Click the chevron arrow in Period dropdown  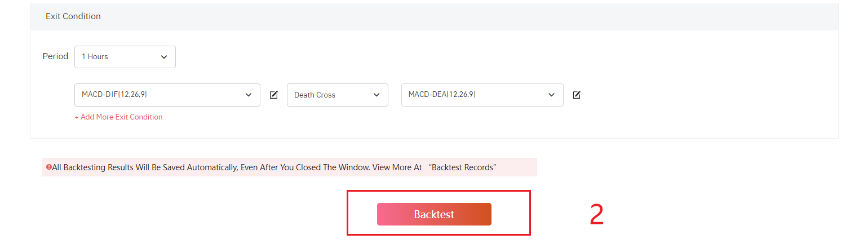click(164, 57)
